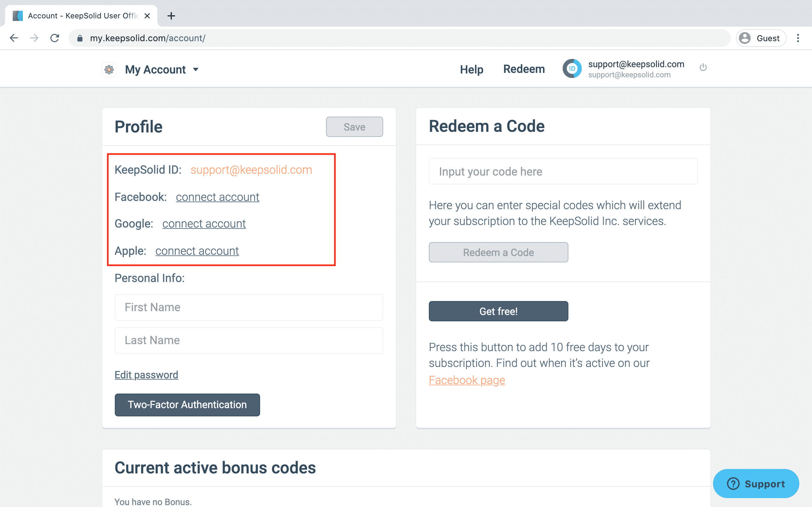Open a new browser tab
This screenshot has width=812, height=507.
click(171, 16)
